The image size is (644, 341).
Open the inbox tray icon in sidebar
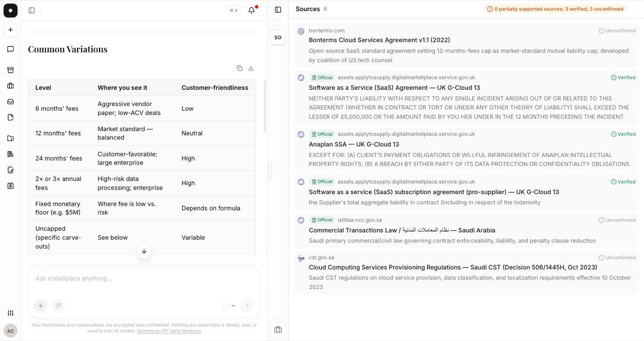10,101
